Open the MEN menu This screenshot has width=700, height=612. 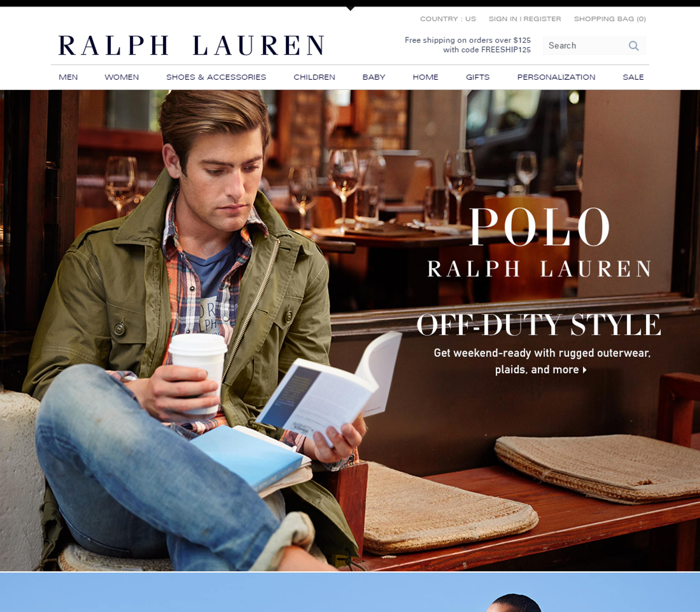68,77
